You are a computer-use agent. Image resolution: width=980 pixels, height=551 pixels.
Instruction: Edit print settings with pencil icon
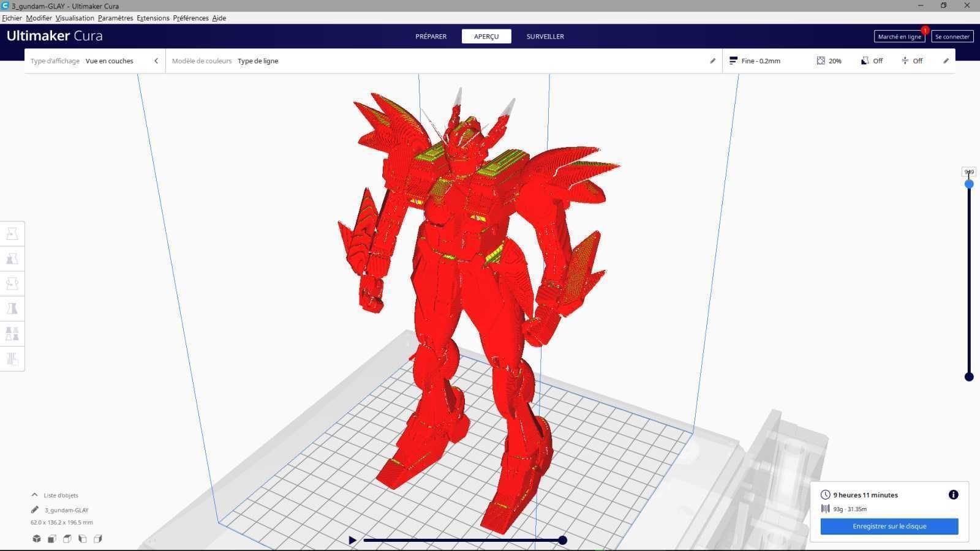pos(946,61)
